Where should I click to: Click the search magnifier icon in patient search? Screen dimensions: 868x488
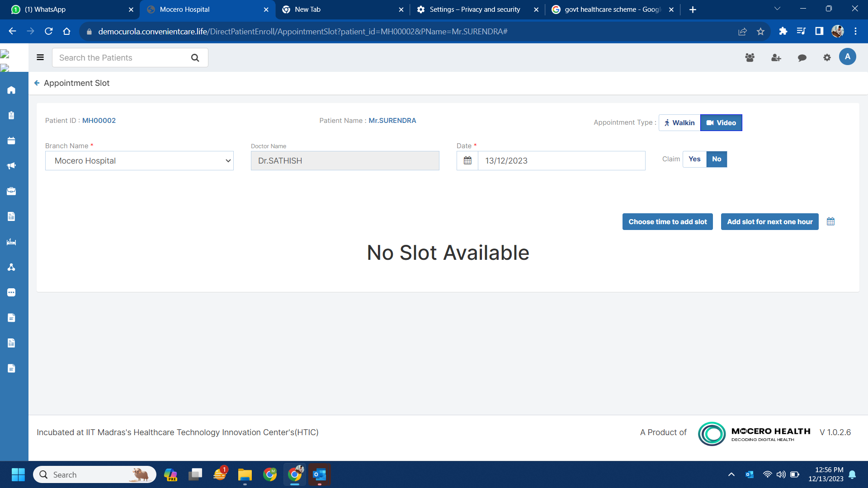(195, 58)
